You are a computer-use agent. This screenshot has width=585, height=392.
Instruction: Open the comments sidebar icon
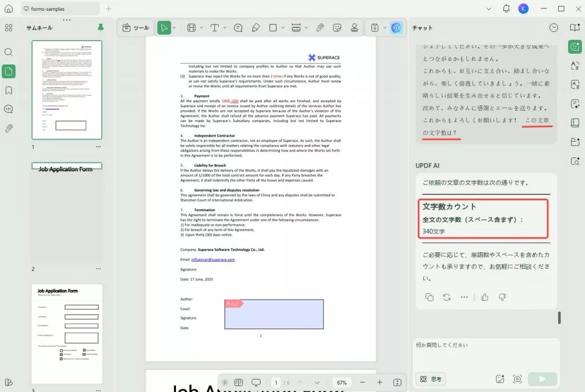coord(9,109)
